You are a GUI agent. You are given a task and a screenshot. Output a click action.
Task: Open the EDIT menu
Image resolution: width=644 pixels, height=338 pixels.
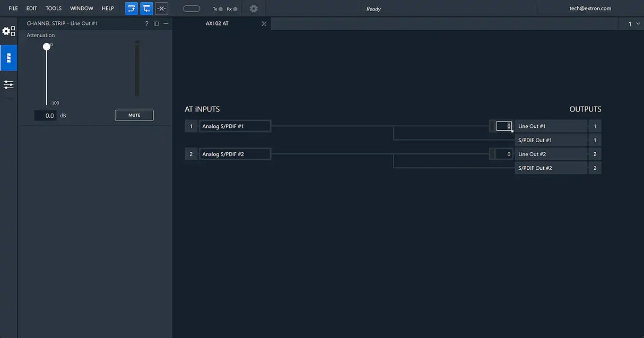(x=32, y=8)
